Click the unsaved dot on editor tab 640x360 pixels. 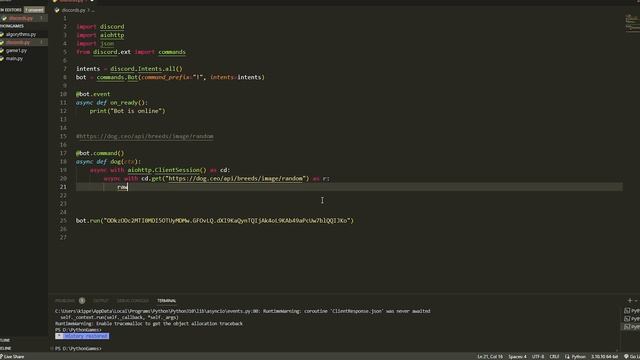point(92,1)
